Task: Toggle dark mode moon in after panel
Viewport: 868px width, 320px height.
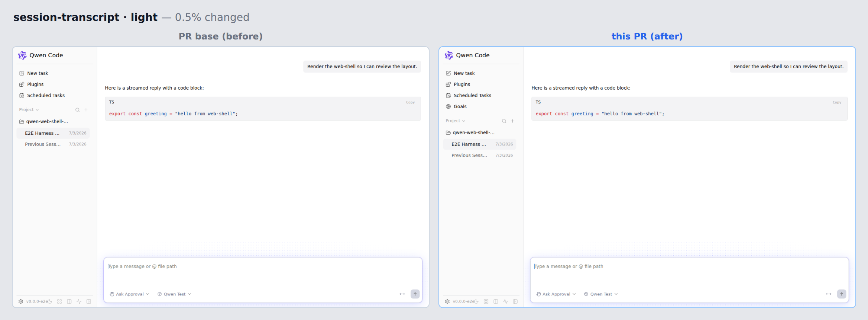Action: [476, 301]
